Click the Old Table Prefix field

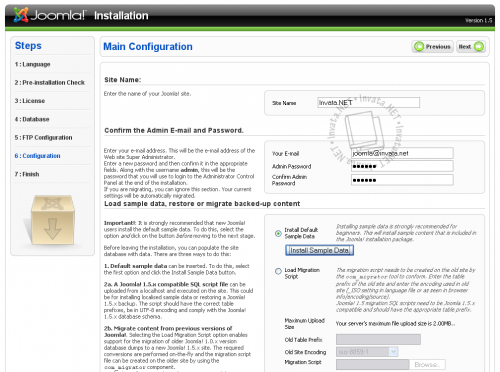tap(378, 340)
